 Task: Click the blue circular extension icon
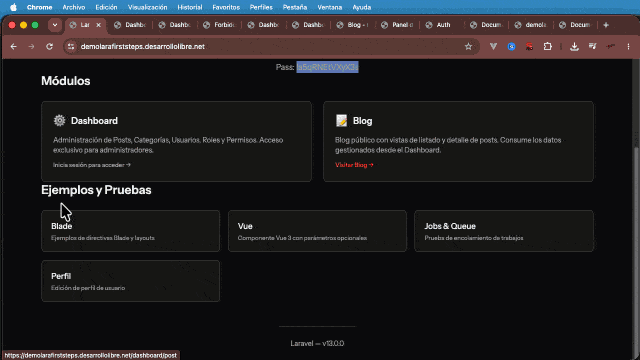(511, 47)
